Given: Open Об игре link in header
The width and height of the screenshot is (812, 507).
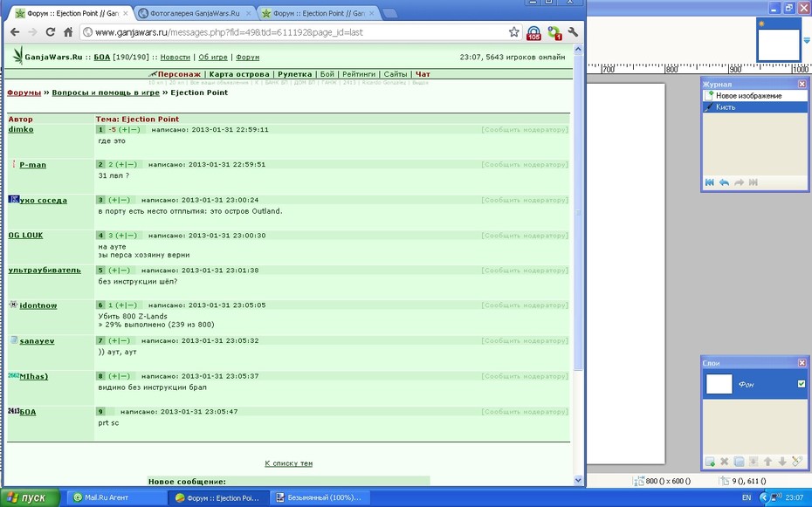Looking at the screenshot, I should click(213, 58).
